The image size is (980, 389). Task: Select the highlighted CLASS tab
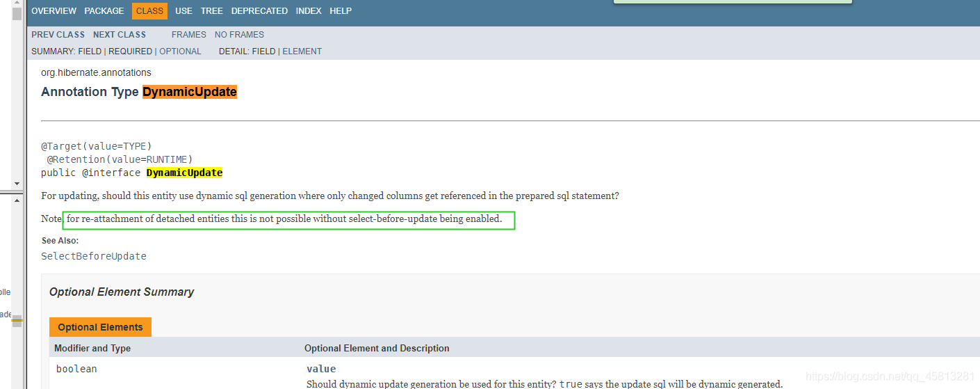click(149, 11)
